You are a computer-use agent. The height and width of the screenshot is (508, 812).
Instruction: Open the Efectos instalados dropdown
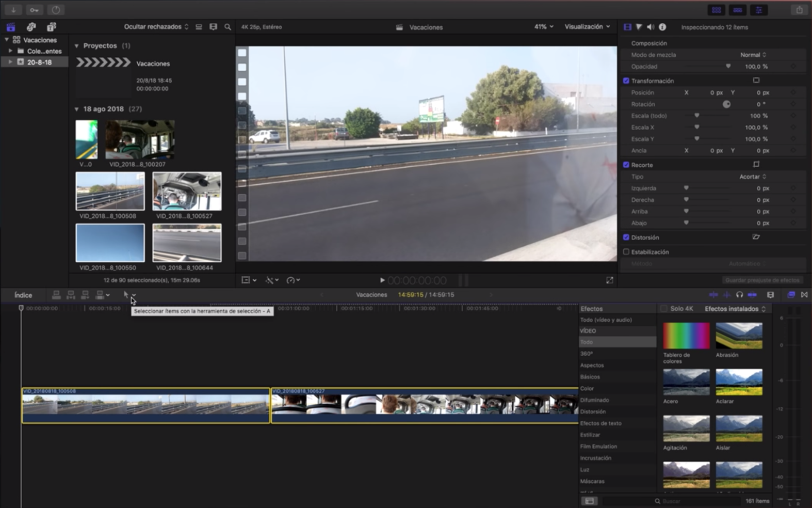pyautogui.click(x=735, y=309)
